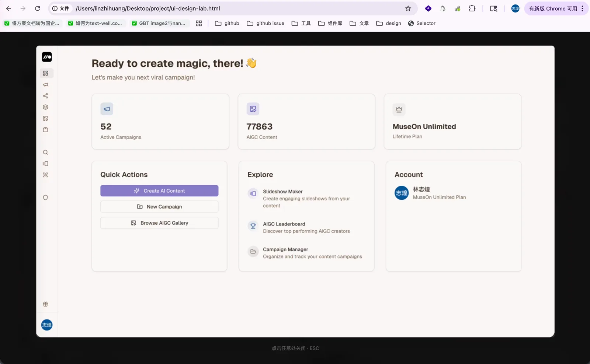Click the image icon on AIGC Content card

coord(253,109)
